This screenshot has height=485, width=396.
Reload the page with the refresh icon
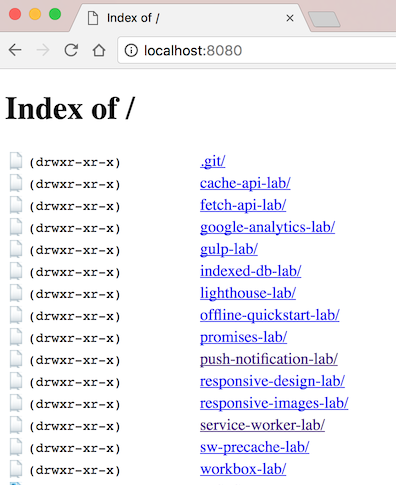click(x=71, y=50)
